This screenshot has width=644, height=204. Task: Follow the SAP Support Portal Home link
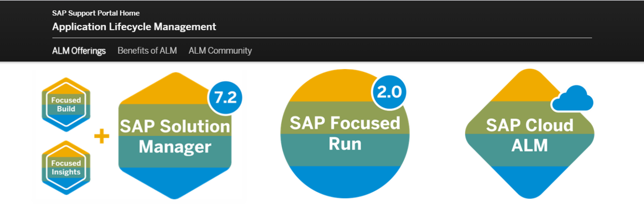(x=96, y=13)
